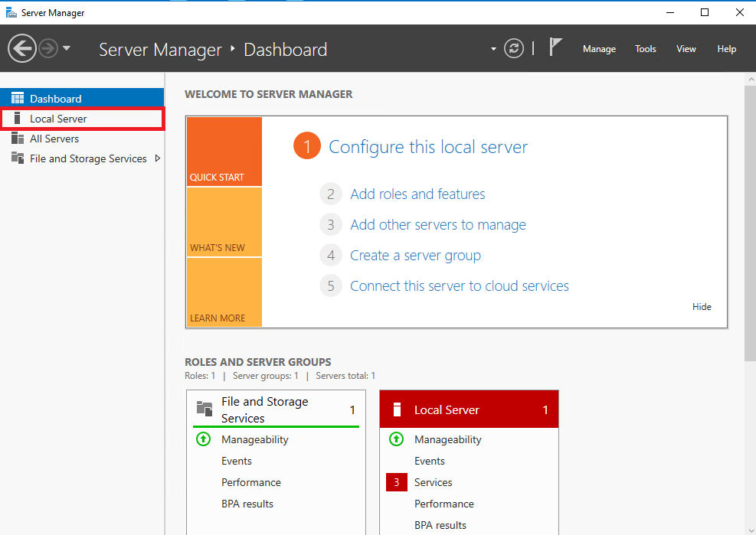Maximize the Server Manager window

coord(705,12)
